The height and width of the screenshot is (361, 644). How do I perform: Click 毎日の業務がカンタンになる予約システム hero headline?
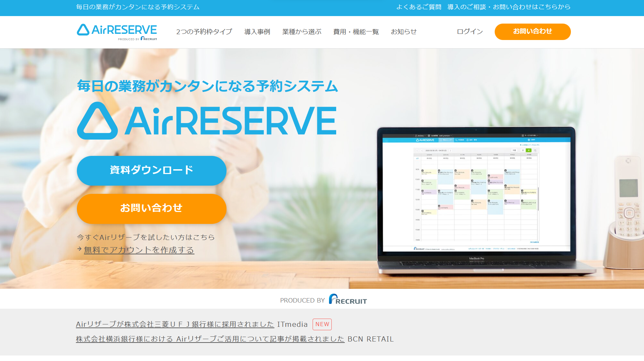tap(207, 86)
